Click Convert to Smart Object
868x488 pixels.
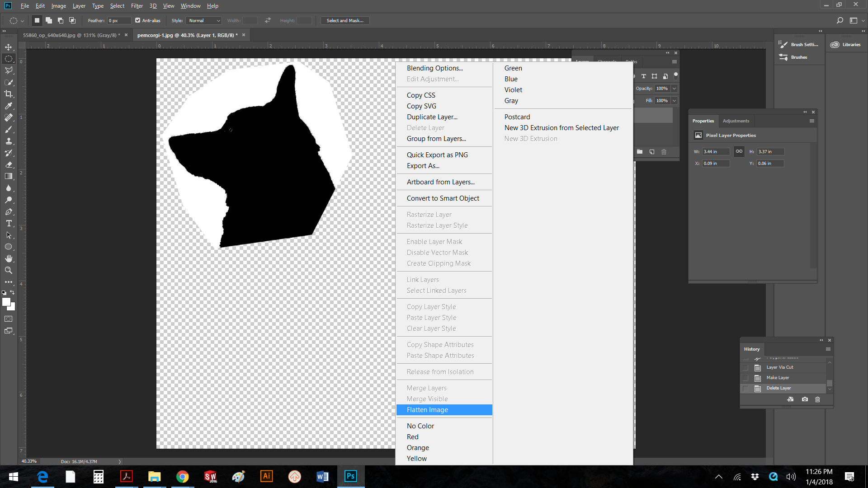(443, 198)
